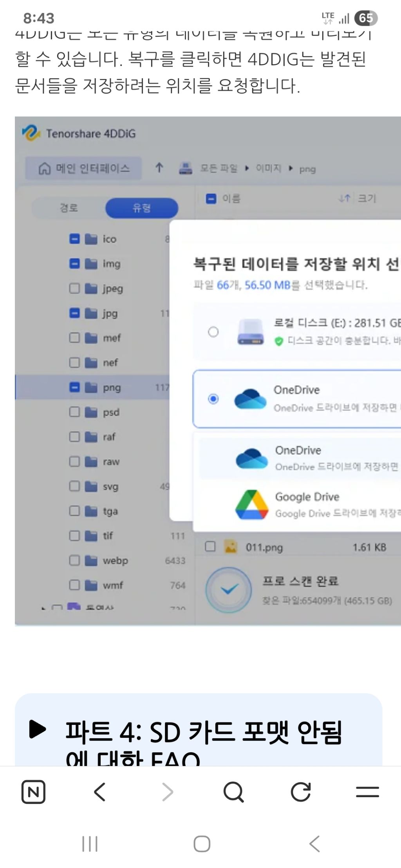
Task: Click the png folder icon
Action: 91,387
